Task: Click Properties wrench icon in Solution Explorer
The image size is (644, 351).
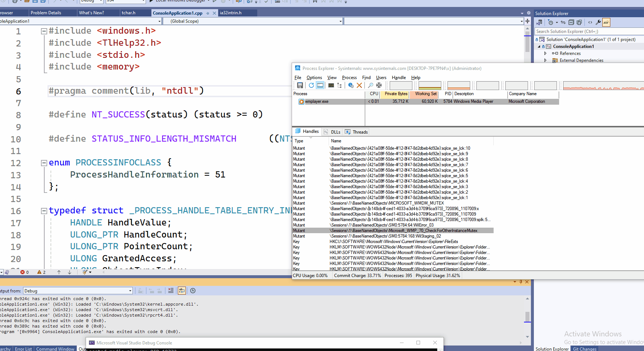Action: pos(598,22)
